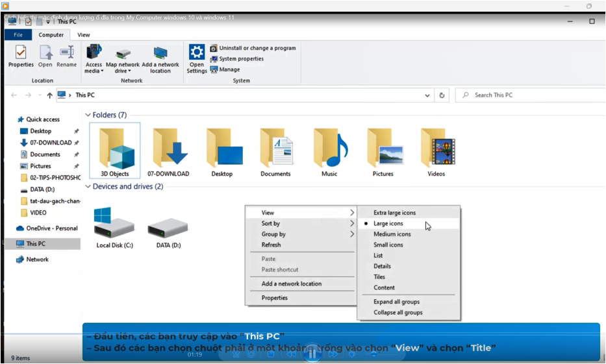
Task: Click the Windows Media Player title icon
Action: 5,5
